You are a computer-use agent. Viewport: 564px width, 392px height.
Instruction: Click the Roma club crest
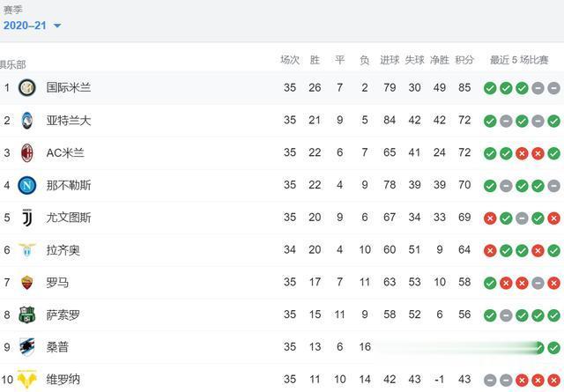point(27,283)
